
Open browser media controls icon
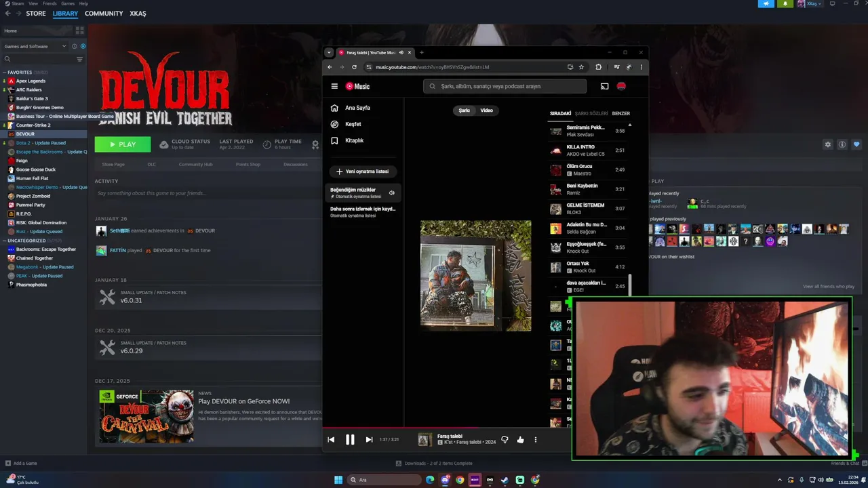(616, 67)
